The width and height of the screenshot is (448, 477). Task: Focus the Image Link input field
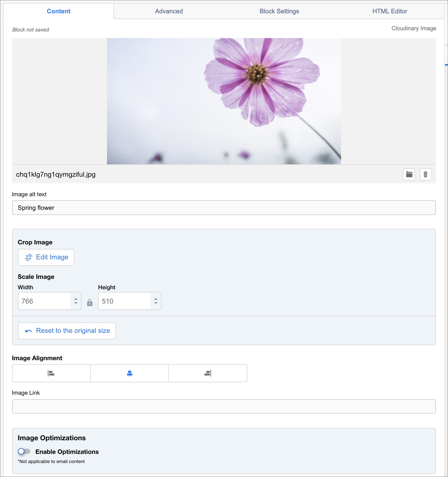(224, 406)
